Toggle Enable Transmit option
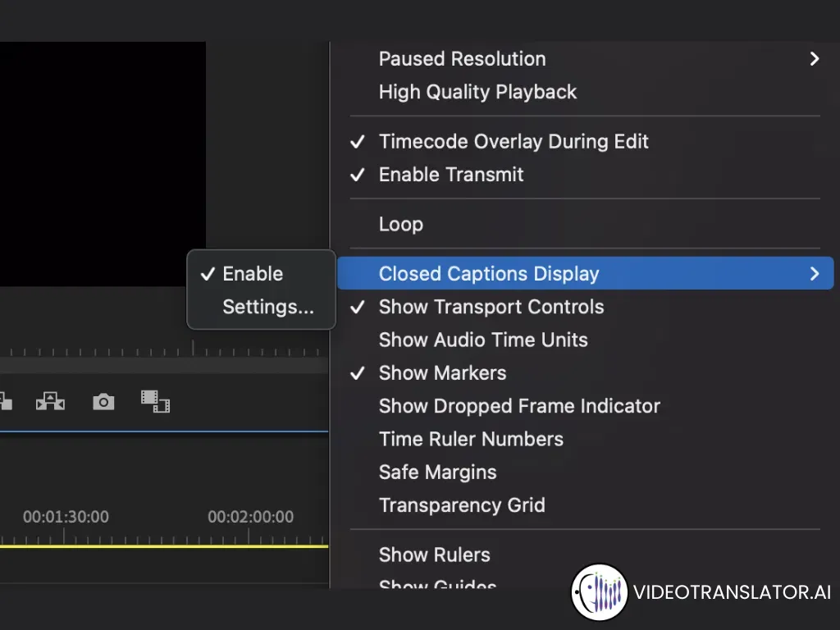This screenshot has height=630, width=840. click(x=585, y=175)
